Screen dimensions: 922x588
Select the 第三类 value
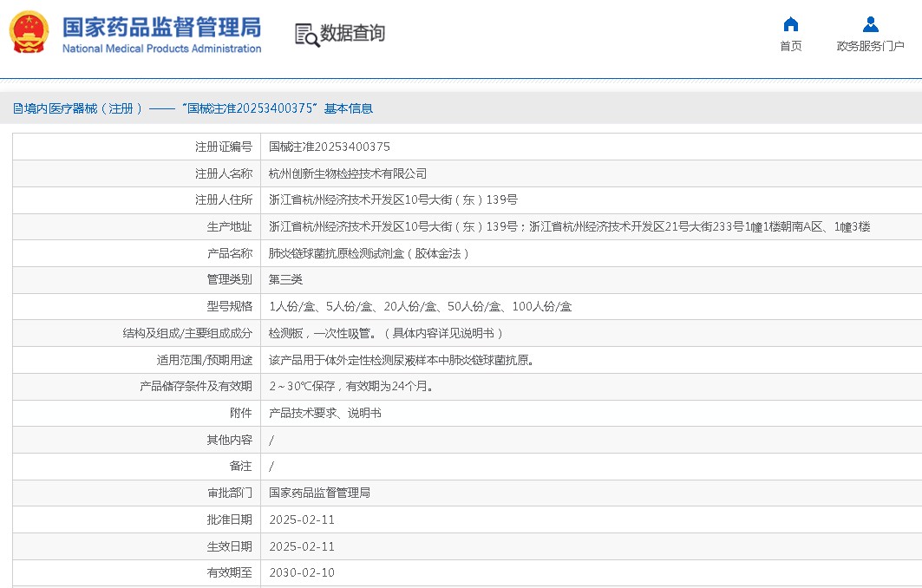285,279
